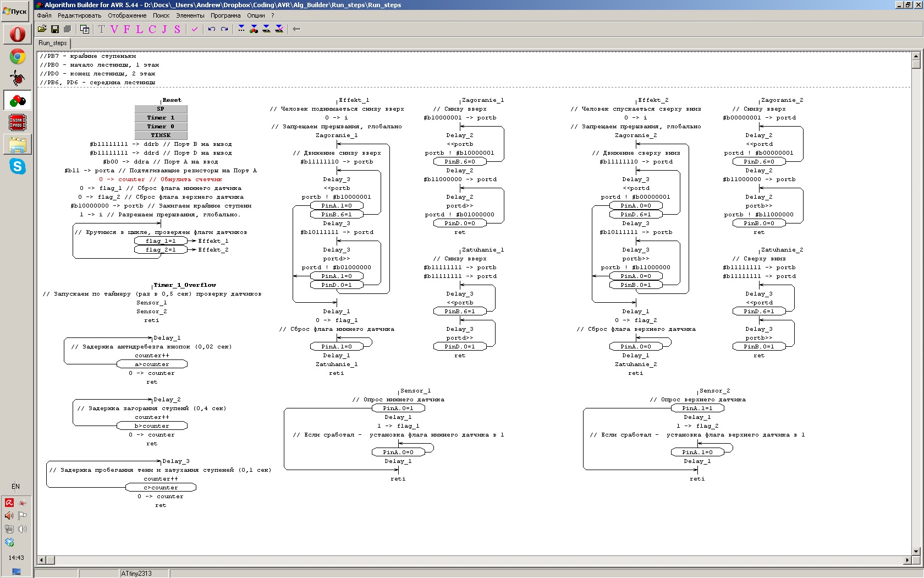This screenshot has height=578, width=924.
Task: Select the c>counter condition block
Action: coord(161,488)
